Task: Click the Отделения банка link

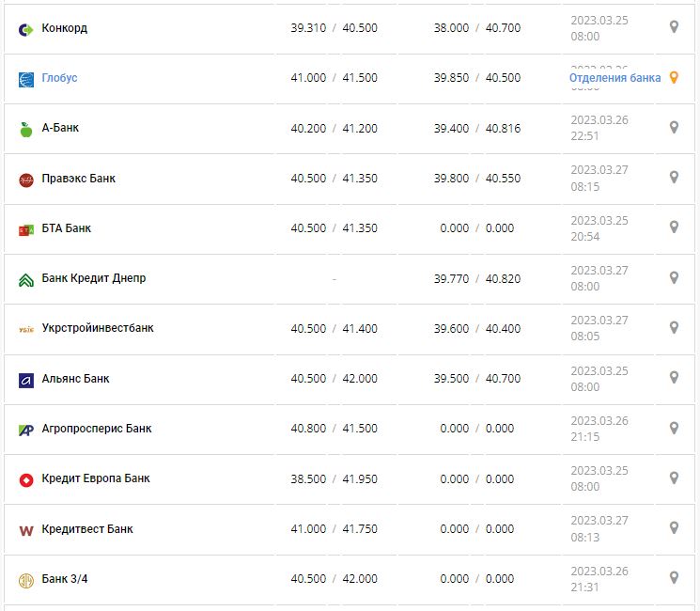Action: [x=614, y=78]
